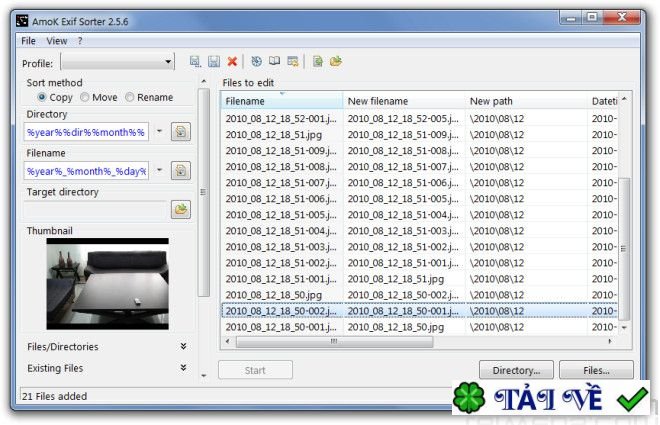The width and height of the screenshot is (660, 425).
Task: Browse for the Target directory folder
Action: click(x=181, y=209)
